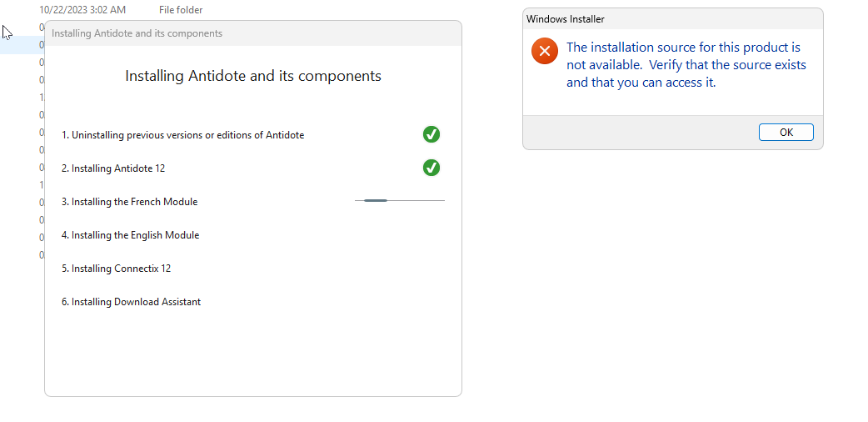This screenshot has height=422, width=868.
Task: Select step 3 'Installing the French Module' text
Action: [129, 202]
